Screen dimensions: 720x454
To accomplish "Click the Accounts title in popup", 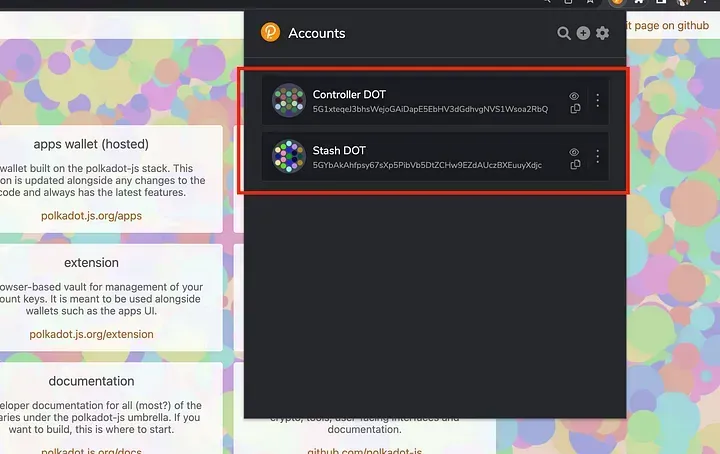I will [317, 33].
